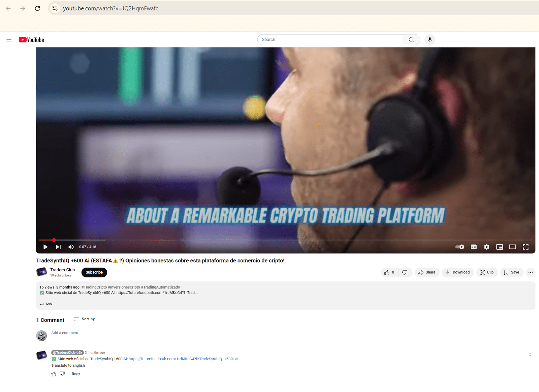Play the video
Screen dimensions: 539x392
coord(45,247)
